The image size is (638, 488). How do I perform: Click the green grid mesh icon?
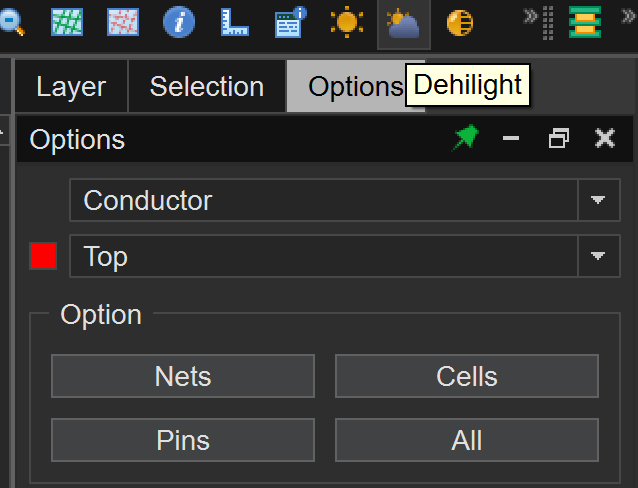click(68, 22)
